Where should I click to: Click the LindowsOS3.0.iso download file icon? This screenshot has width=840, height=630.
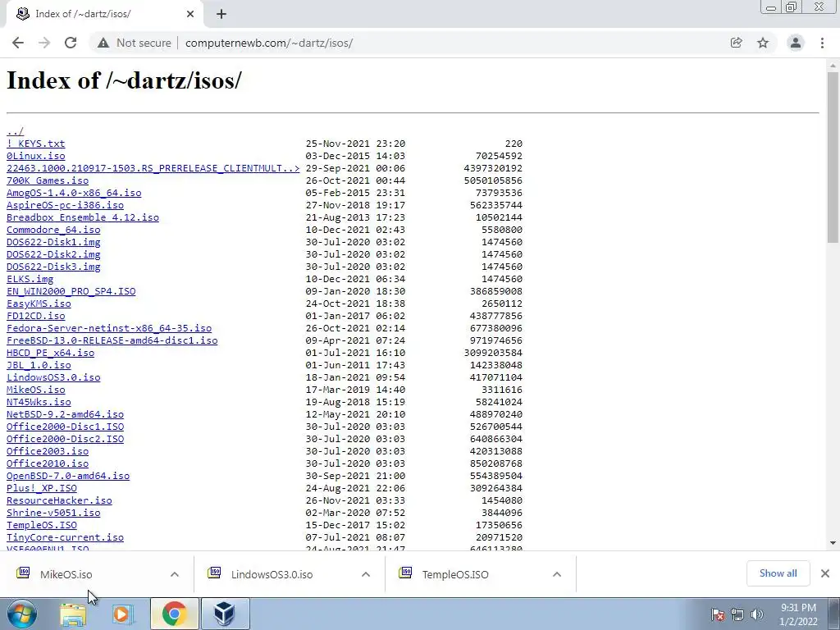tap(214, 573)
